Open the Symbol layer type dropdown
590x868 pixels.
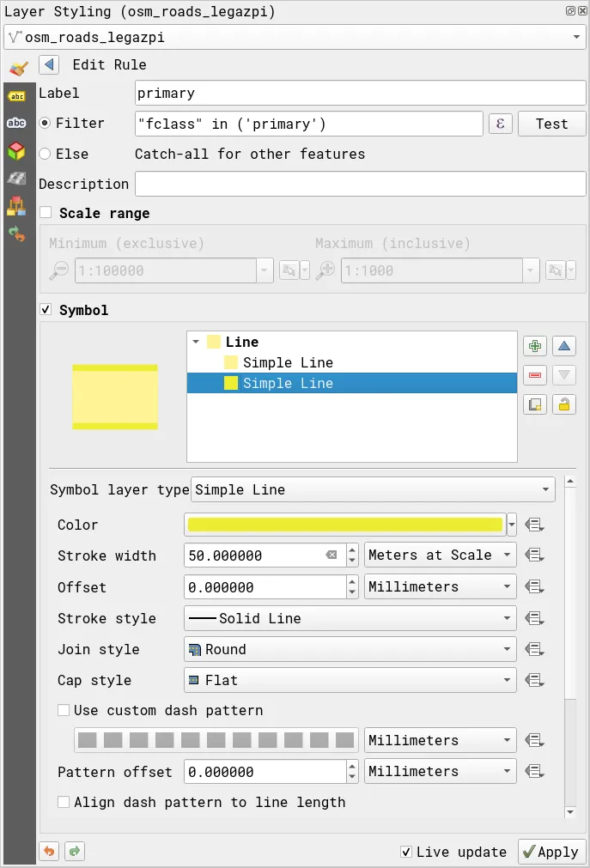click(x=372, y=490)
